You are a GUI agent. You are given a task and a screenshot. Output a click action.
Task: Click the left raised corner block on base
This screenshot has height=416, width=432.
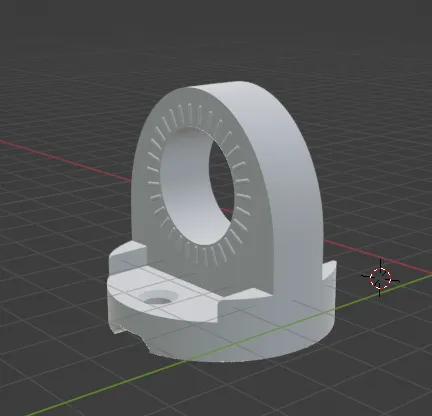coord(128,257)
